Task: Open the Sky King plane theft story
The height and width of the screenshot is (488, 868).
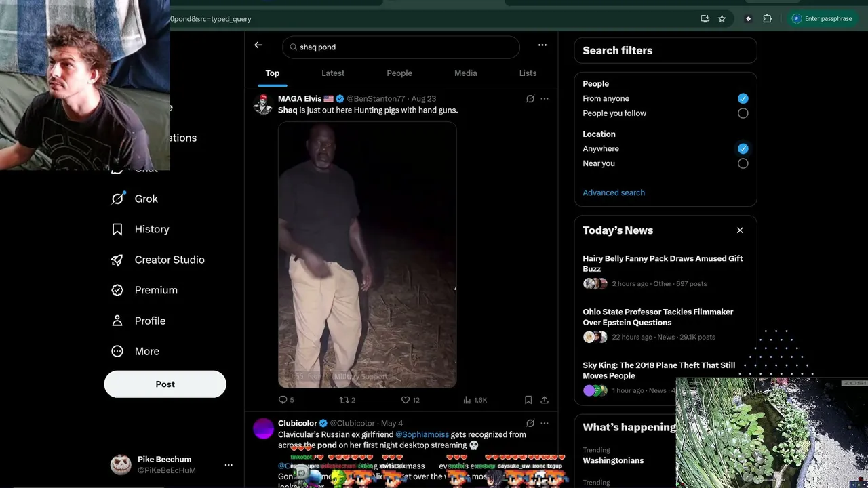Action: (x=665, y=377)
